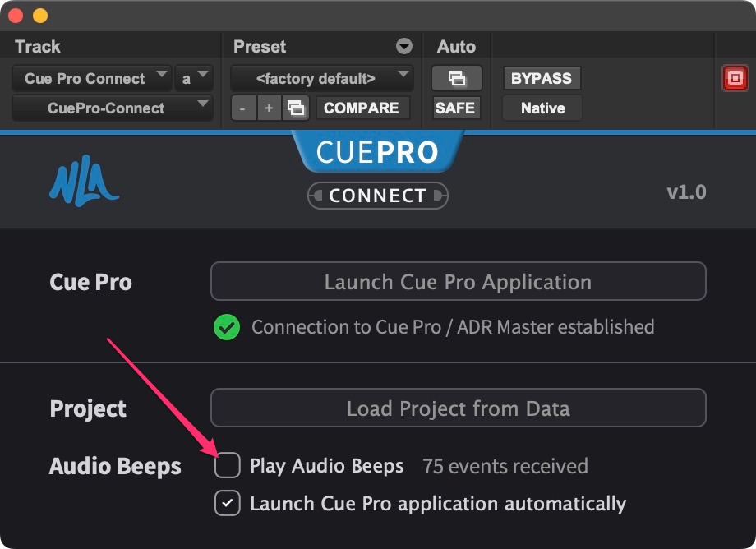Screen dimensions: 756x549
Task: Click Launch Cue Pro Application button
Action: (x=458, y=282)
